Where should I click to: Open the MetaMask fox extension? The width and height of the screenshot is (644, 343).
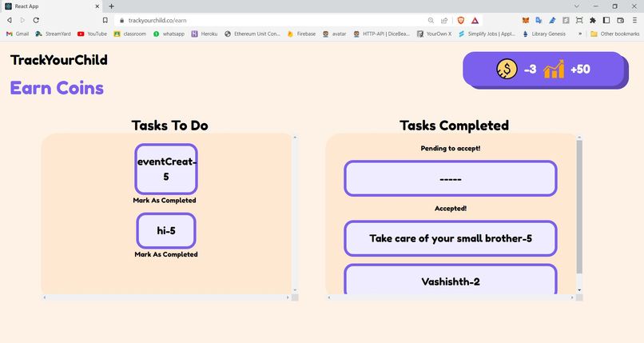(525, 20)
